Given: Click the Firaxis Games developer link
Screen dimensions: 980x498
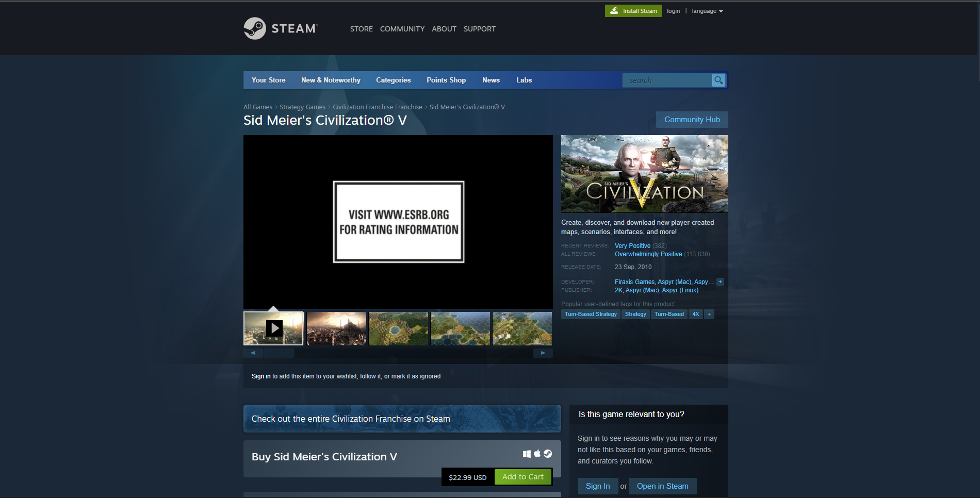Looking at the screenshot, I should pyautogui.click(x=634, y=282).
